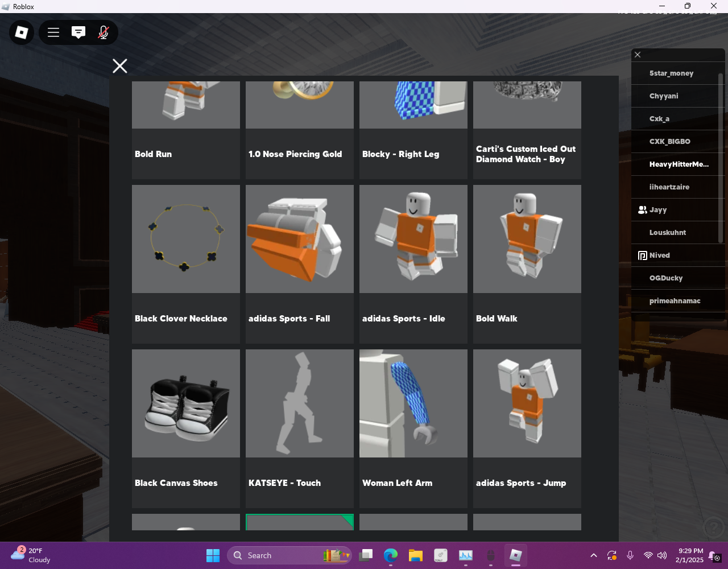Open the notification bell in the tray
Image resolution: width=728 pixels, height=569 pixels.
[x=714, y=556]
